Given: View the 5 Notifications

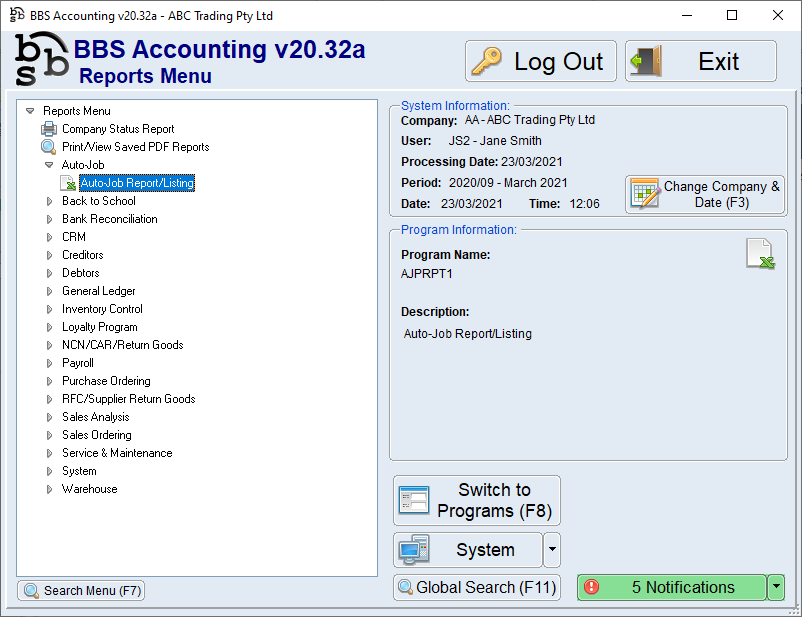Looking at the screenshot, I should [672, 588].
